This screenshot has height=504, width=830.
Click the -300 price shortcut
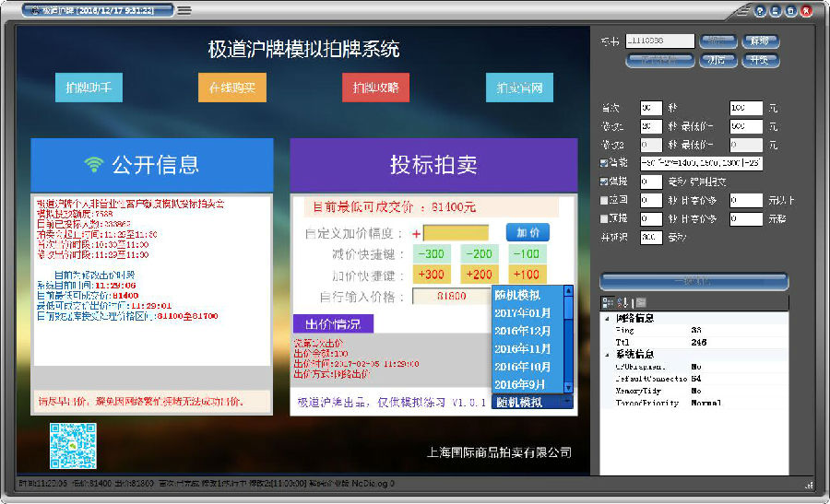[432, 254]
